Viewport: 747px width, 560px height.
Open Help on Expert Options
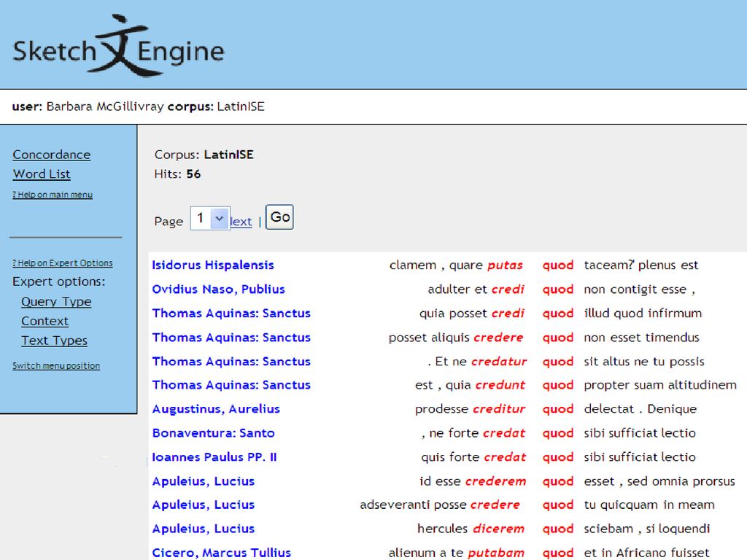coord(63,262)
